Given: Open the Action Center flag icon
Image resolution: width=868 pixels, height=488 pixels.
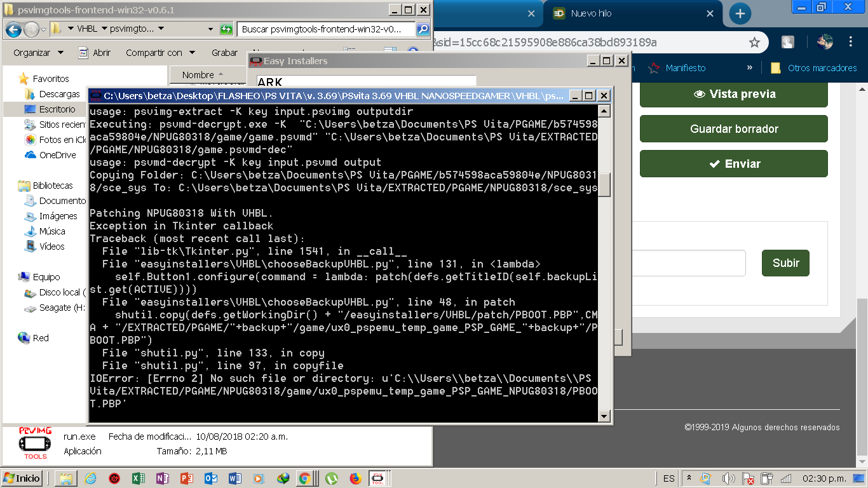Looking at the screenshot, I should pos(748,478).
